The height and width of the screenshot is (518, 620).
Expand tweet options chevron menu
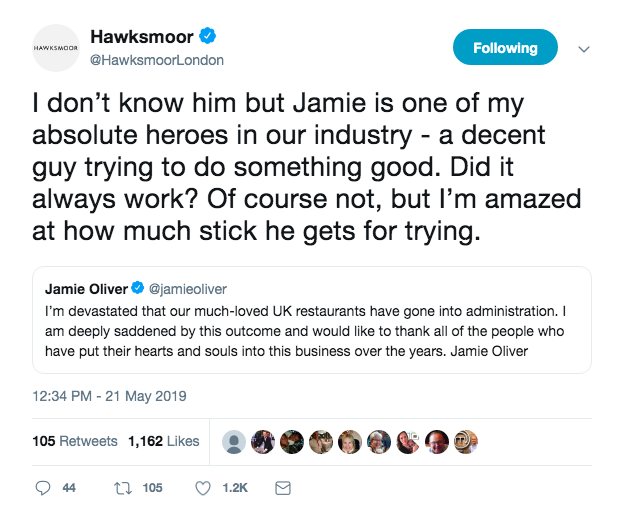tap(585, 48)
